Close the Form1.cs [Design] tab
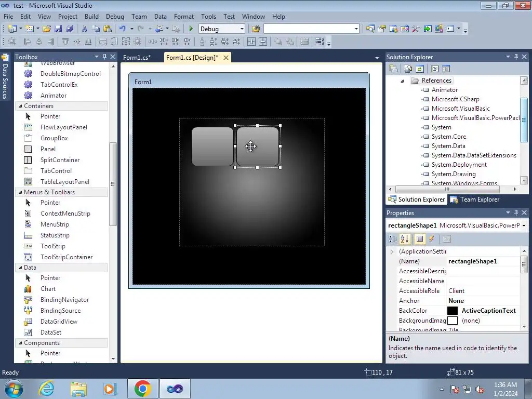 (225, 58)
